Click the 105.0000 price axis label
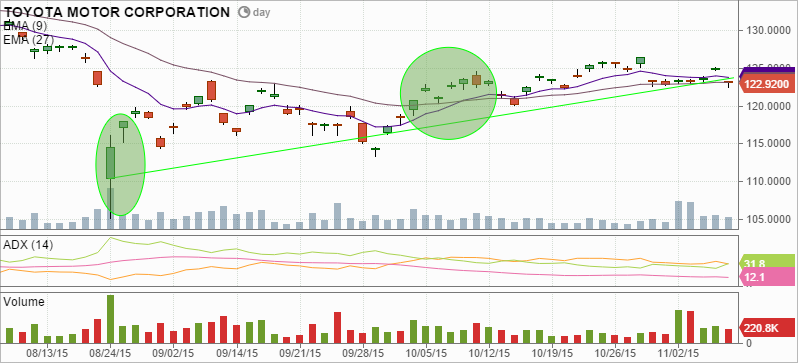 [x=767, y=219]
